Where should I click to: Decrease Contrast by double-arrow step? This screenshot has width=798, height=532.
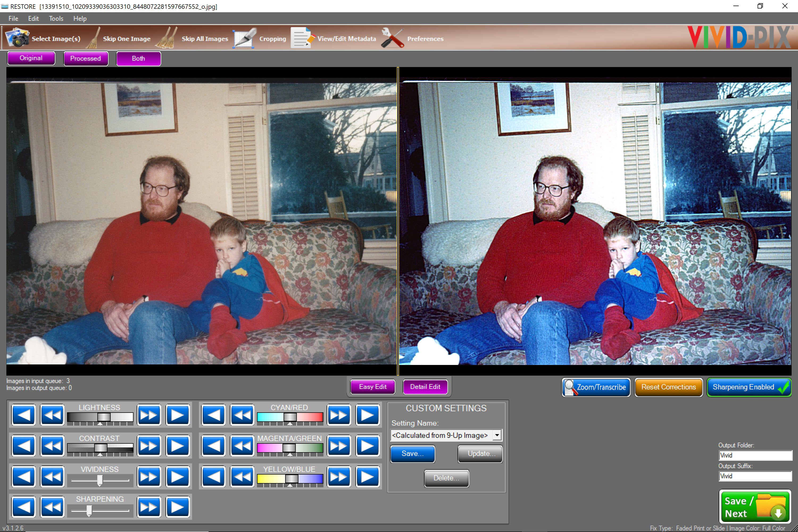click(x=52, y=446)
